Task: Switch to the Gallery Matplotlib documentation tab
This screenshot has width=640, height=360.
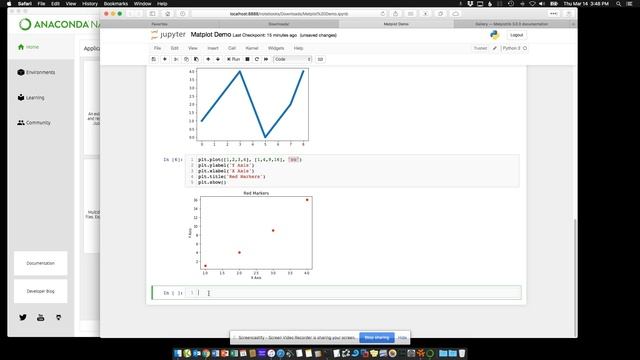Action: point(511,24)
